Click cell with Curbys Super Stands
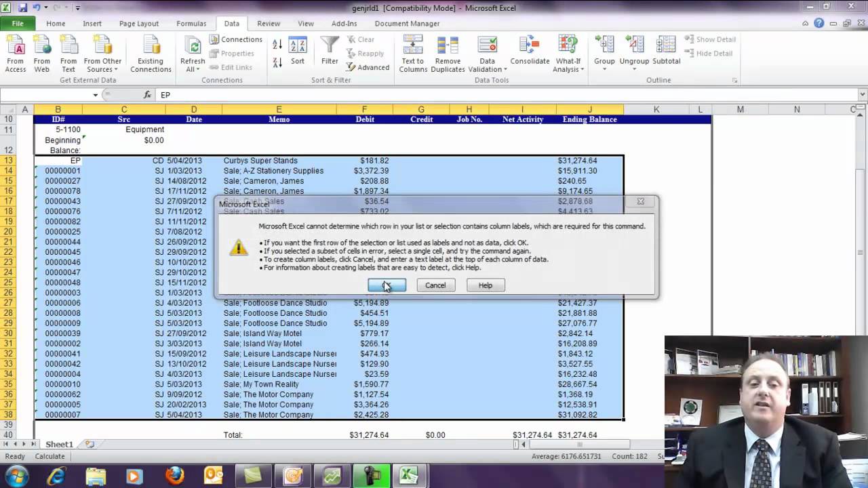The height and width of the screenshot is (488, 868). click(279, 161)
